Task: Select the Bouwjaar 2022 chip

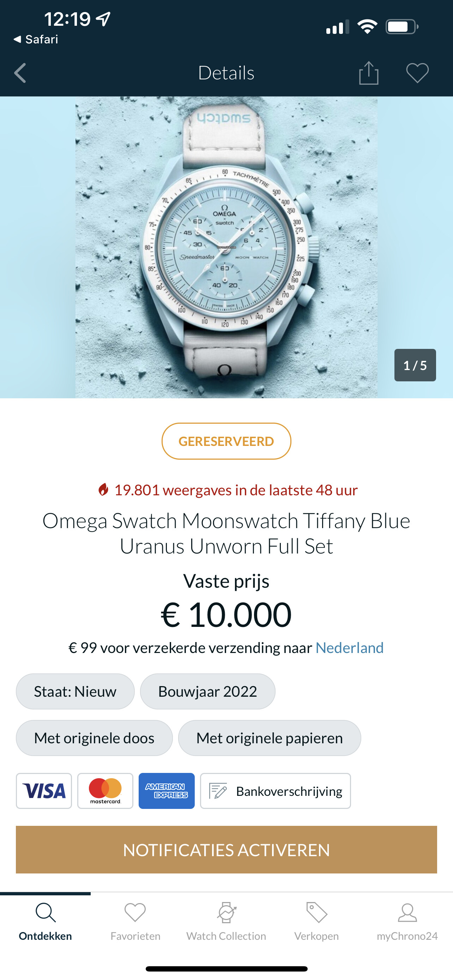Action: tap(208, 692)
